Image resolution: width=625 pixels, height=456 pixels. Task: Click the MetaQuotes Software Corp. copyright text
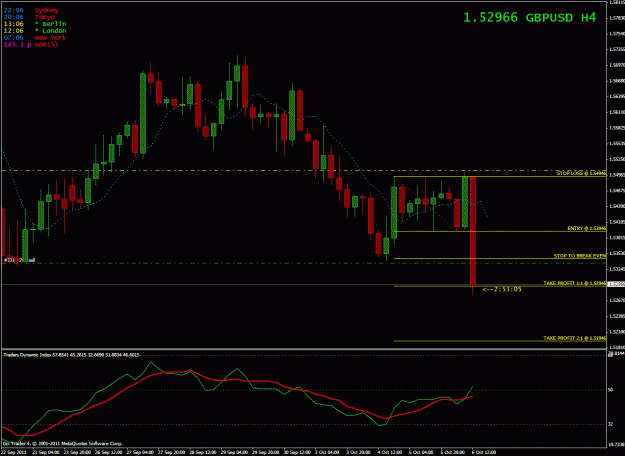[x=63, y=443]
